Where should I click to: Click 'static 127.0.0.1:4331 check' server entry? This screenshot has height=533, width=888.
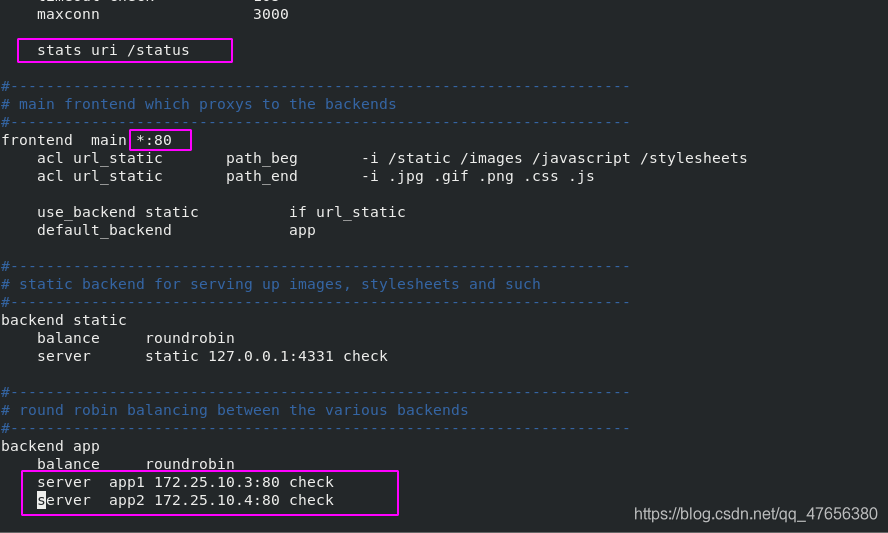[266, 356]
